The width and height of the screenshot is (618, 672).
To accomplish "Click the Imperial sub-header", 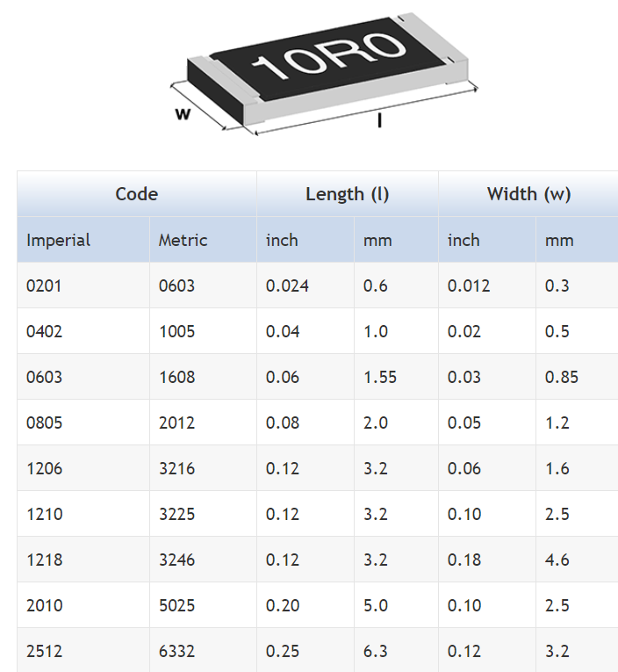I will 83,240.
